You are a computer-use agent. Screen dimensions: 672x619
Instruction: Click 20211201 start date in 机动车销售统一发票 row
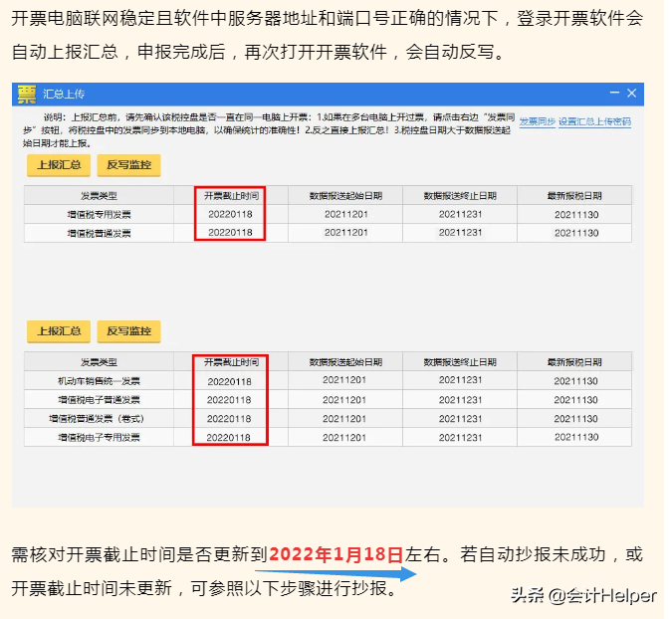point(344,380)
